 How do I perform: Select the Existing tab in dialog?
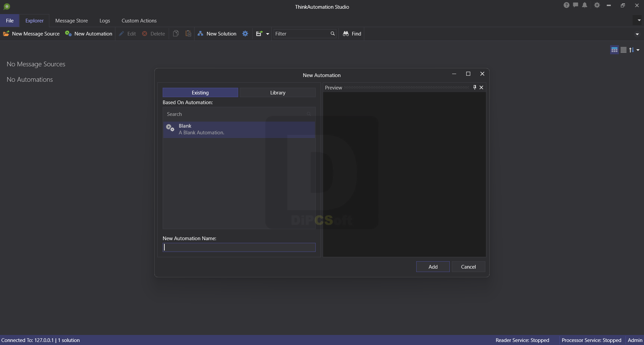pos(200,93)
